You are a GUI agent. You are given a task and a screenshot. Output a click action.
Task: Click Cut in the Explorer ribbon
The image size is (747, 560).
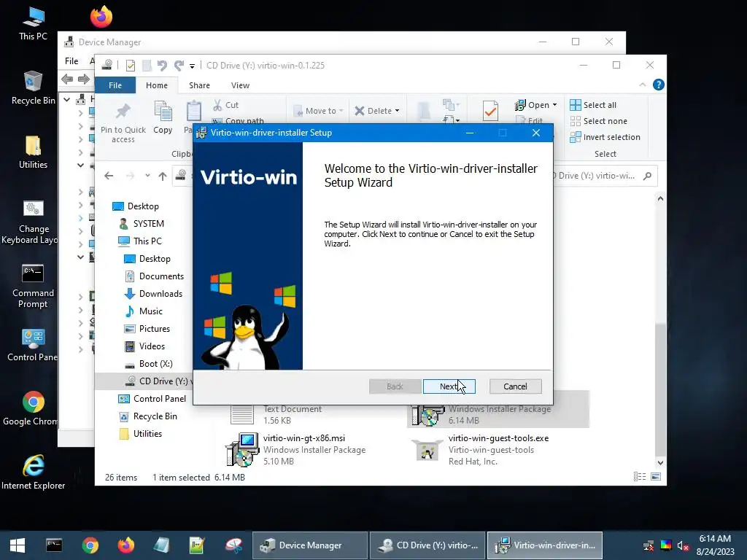(x=225, y=105)
